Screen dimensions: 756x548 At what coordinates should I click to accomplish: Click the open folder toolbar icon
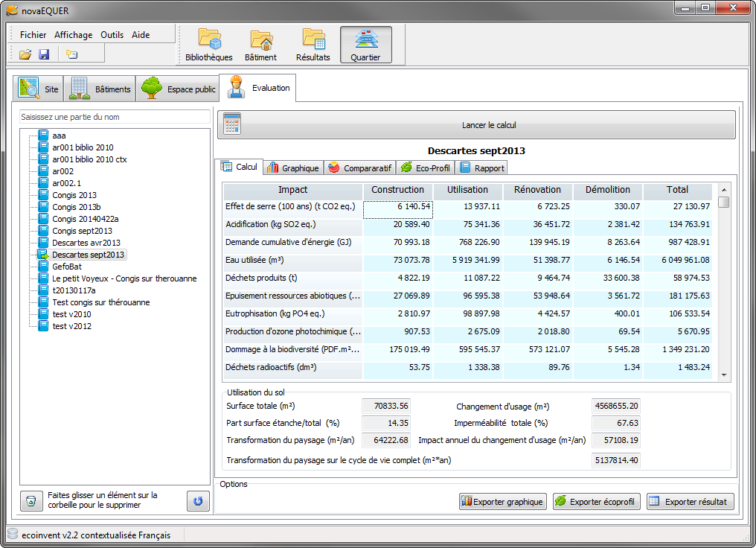tap(25, 54)
